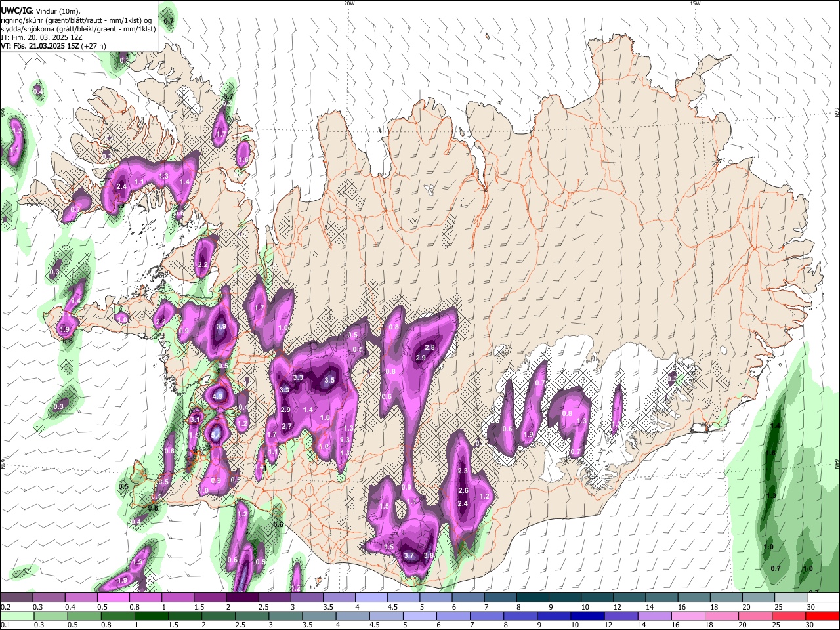Screen dimensions: 840x630
Task: Click the pale green 0.1 swatch, lower legend row
Action: [x=16, y=616]
